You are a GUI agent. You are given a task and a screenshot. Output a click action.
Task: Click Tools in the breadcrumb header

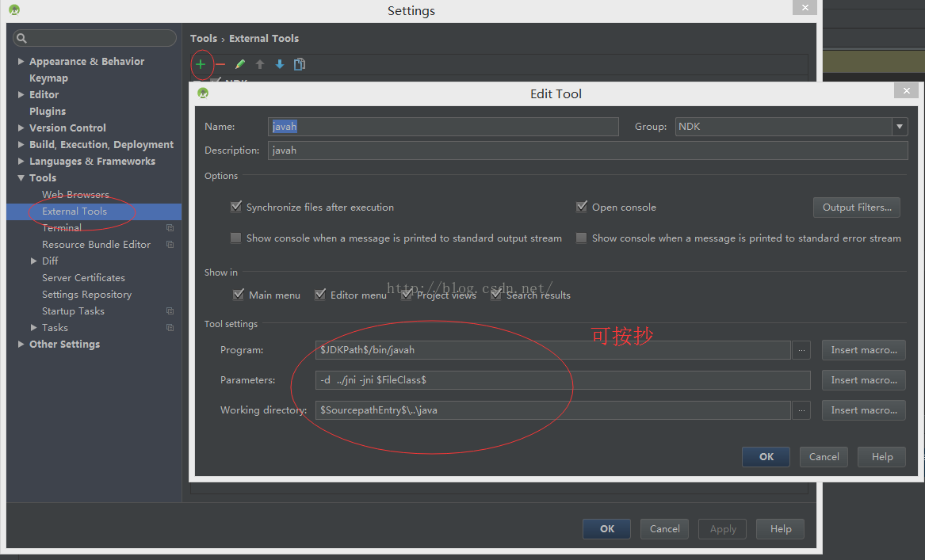[204, 38]
